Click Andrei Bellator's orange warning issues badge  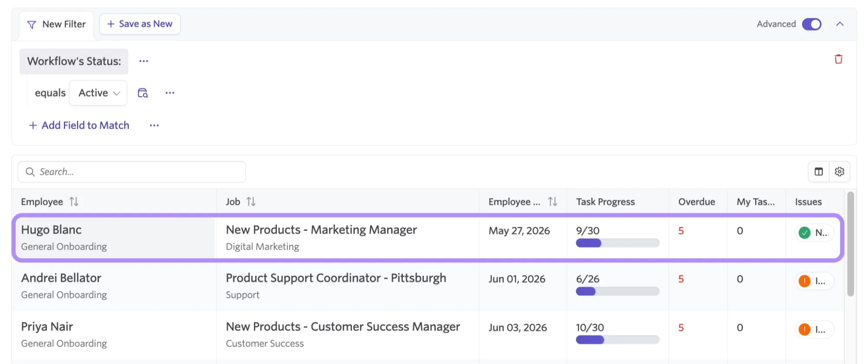click(814, 281)
